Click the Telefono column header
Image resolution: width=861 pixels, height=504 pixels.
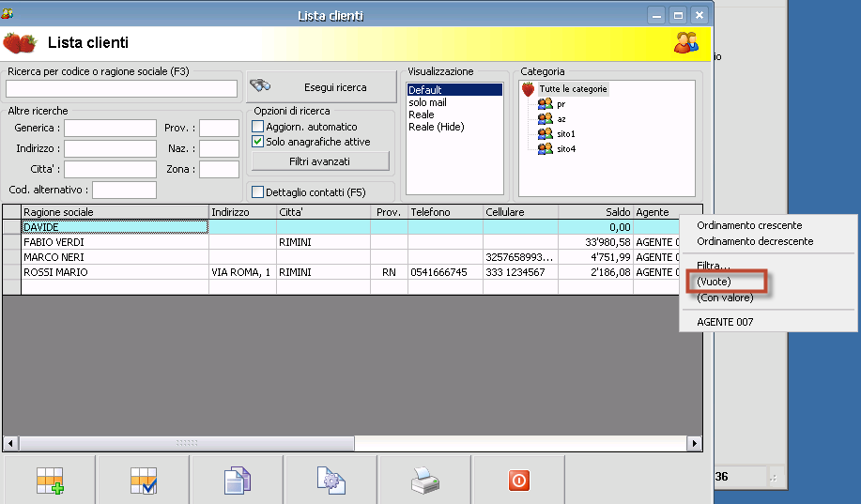click(445, 212)
